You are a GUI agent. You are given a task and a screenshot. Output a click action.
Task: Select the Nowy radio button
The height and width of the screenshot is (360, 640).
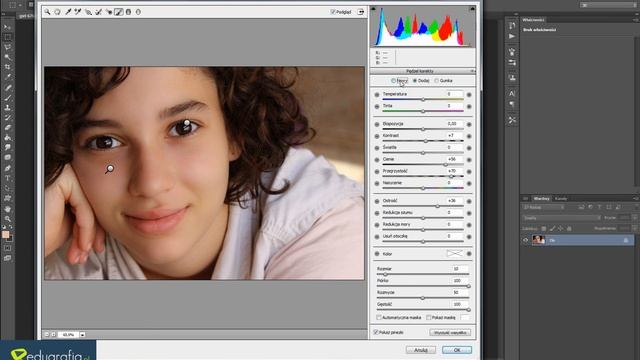(393, 81)
